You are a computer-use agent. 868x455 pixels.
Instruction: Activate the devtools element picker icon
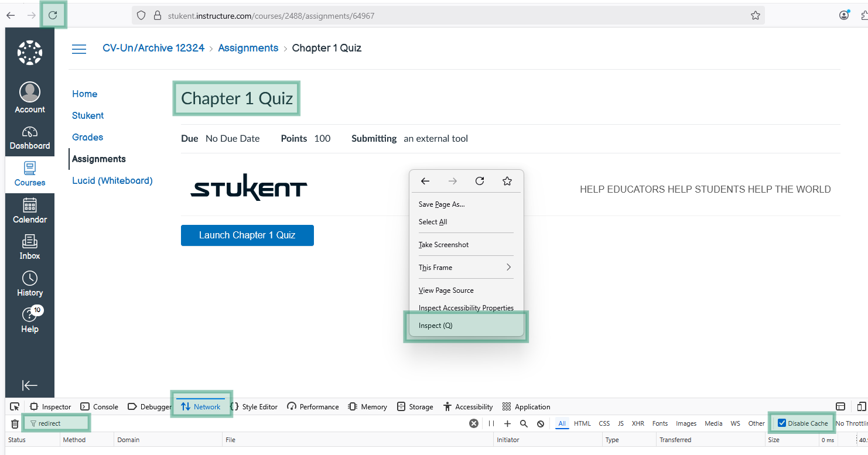(15, 406)
